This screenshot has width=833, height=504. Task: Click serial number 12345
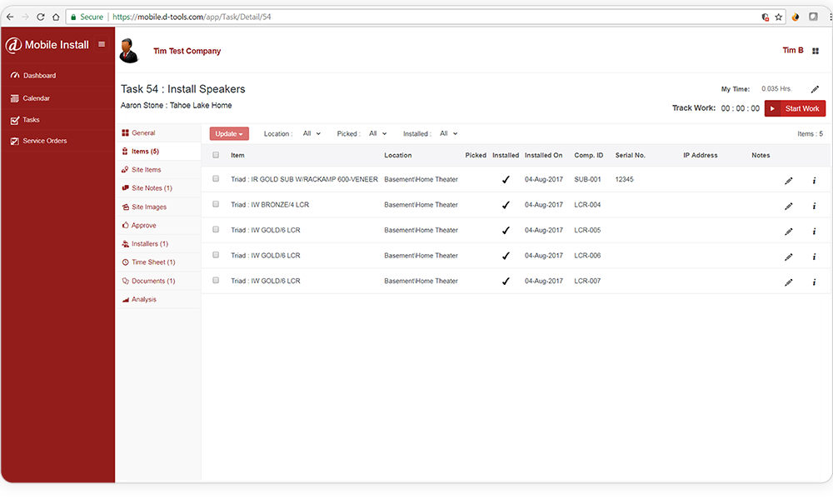click(x=624, y=179)
